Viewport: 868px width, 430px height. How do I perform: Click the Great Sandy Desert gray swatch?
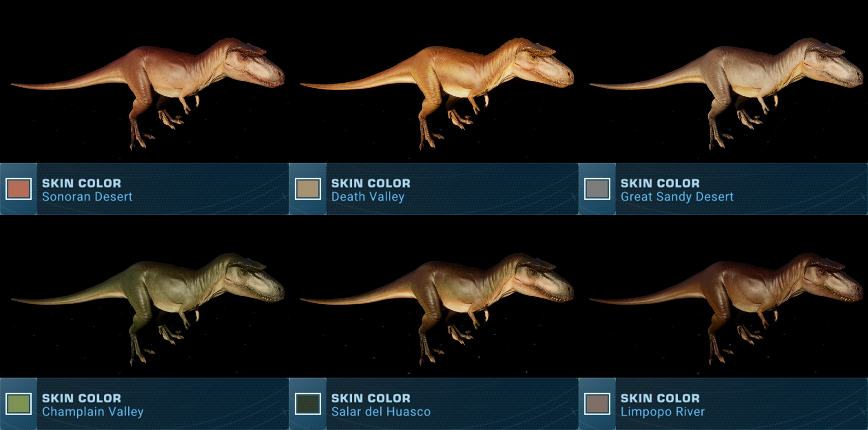point(597,189)
